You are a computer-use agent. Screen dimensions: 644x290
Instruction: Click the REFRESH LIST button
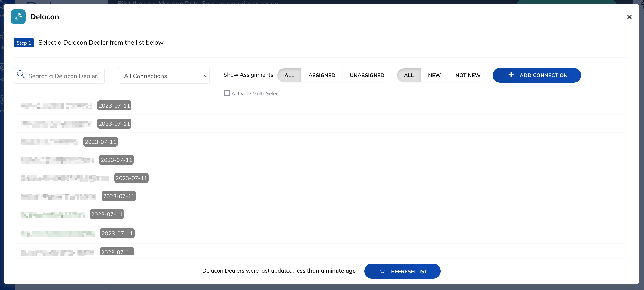click(x=402, y=271)
